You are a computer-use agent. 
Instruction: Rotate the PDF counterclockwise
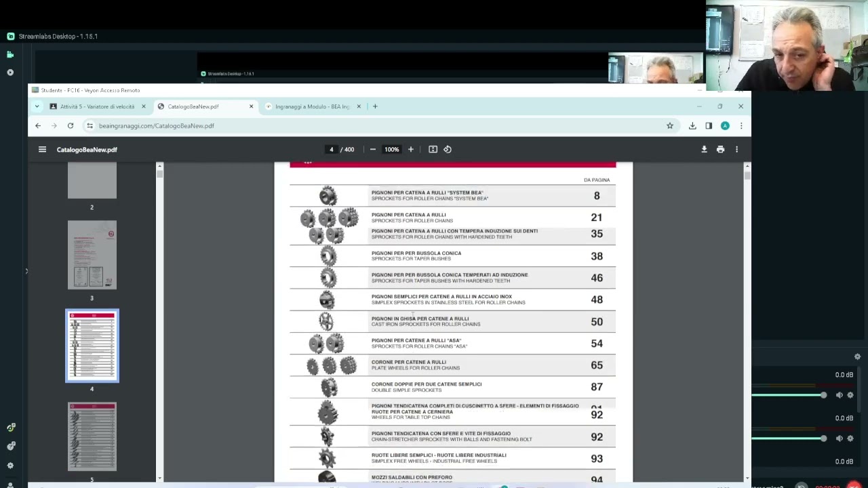[x=448, y=149]
